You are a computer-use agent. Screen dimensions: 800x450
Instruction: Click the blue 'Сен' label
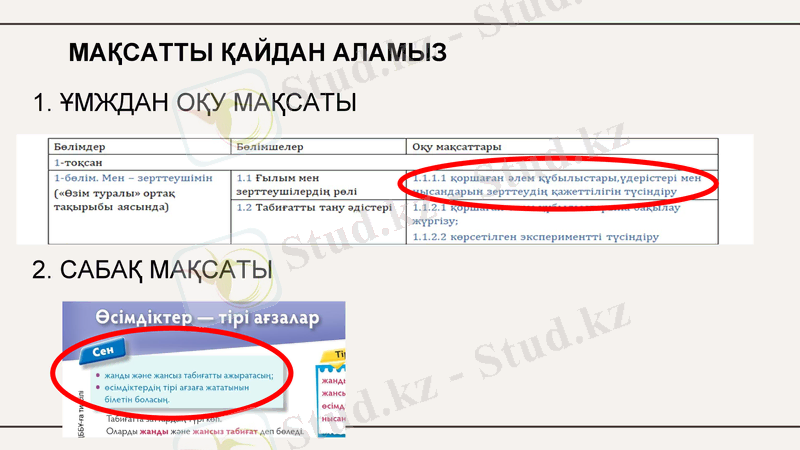tap(103, 351)
